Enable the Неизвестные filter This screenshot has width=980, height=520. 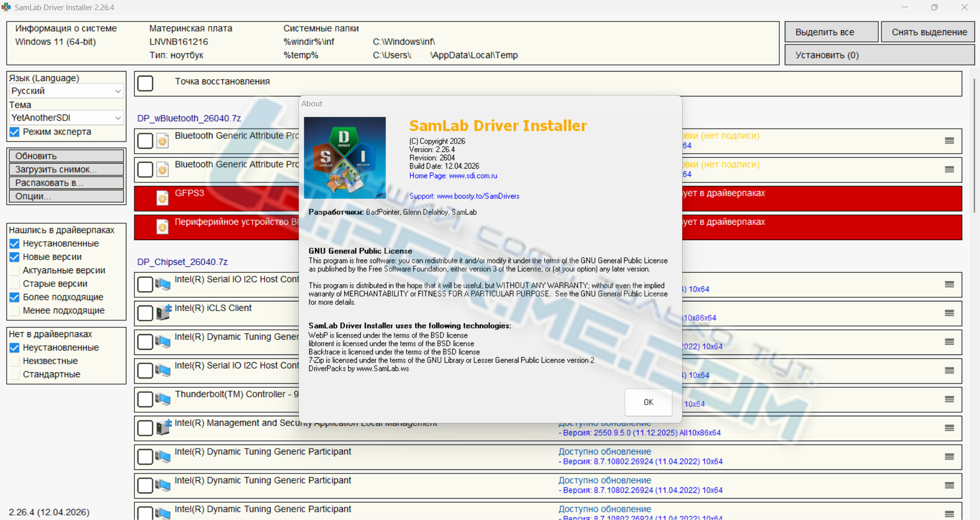click(x=14, y=361)
